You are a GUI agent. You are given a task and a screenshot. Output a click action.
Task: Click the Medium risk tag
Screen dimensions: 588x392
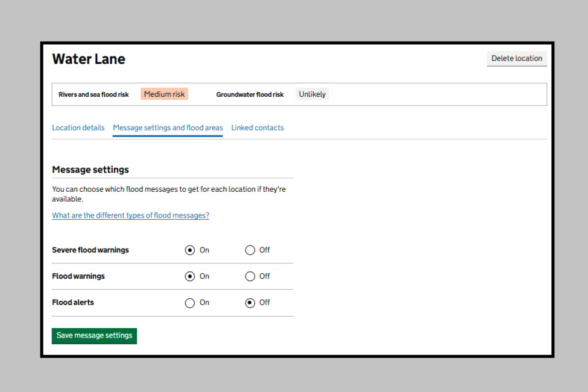point(164,94)
